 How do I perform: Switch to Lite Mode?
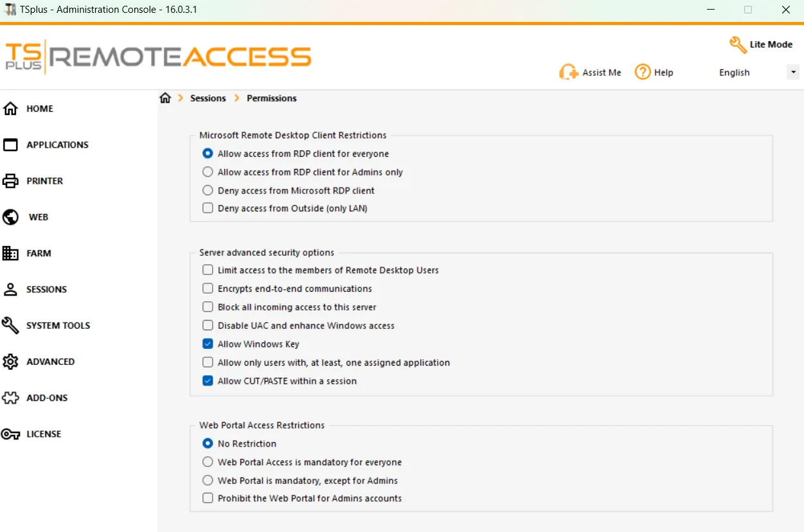point(761,44)
